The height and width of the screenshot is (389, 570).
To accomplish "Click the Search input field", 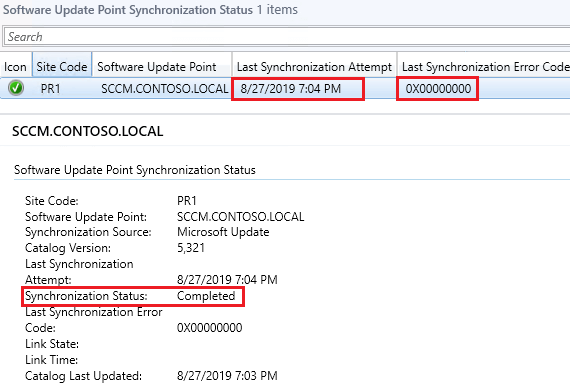I will coord(287,37).
